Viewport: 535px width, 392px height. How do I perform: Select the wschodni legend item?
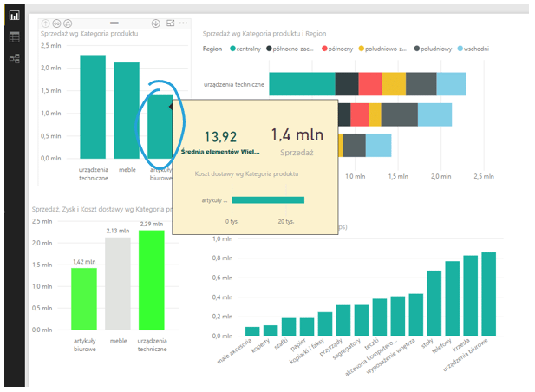click(x=474, y=49)
